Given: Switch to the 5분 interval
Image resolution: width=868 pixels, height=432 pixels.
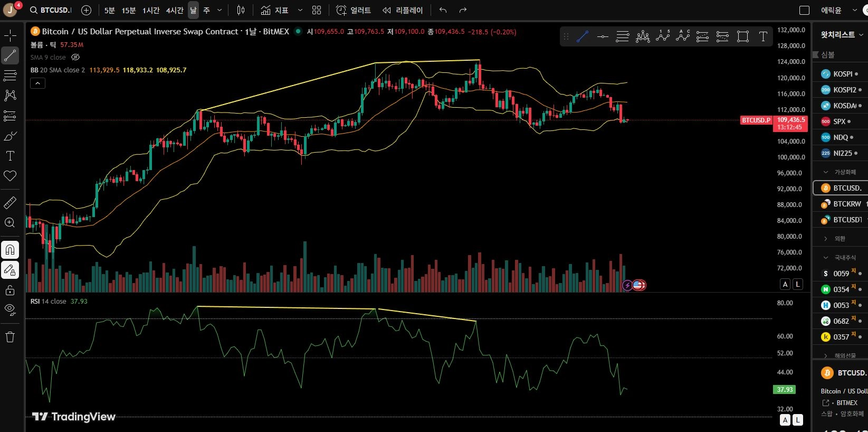Looking at the screenshot, I should (109, 10).
